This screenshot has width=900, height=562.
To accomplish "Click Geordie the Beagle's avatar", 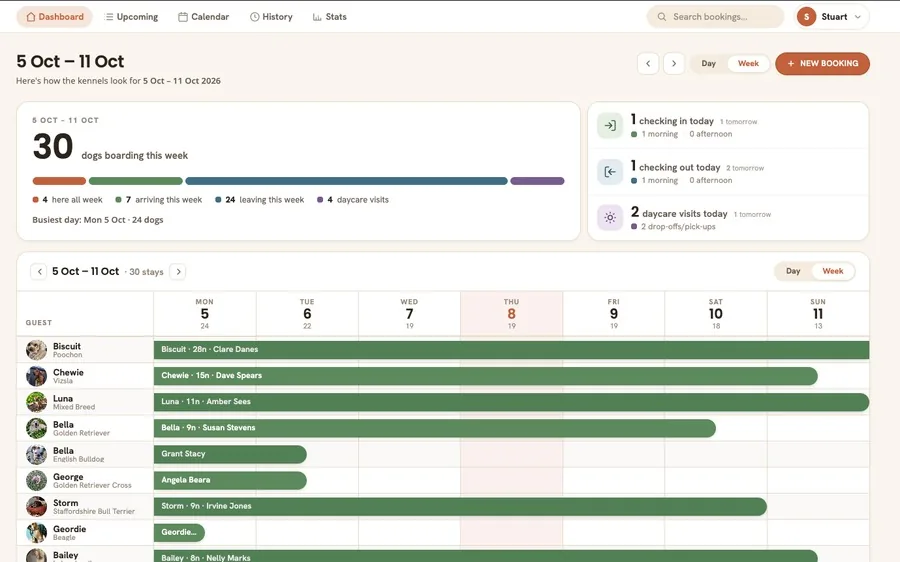I will click(x=36, y=533).
